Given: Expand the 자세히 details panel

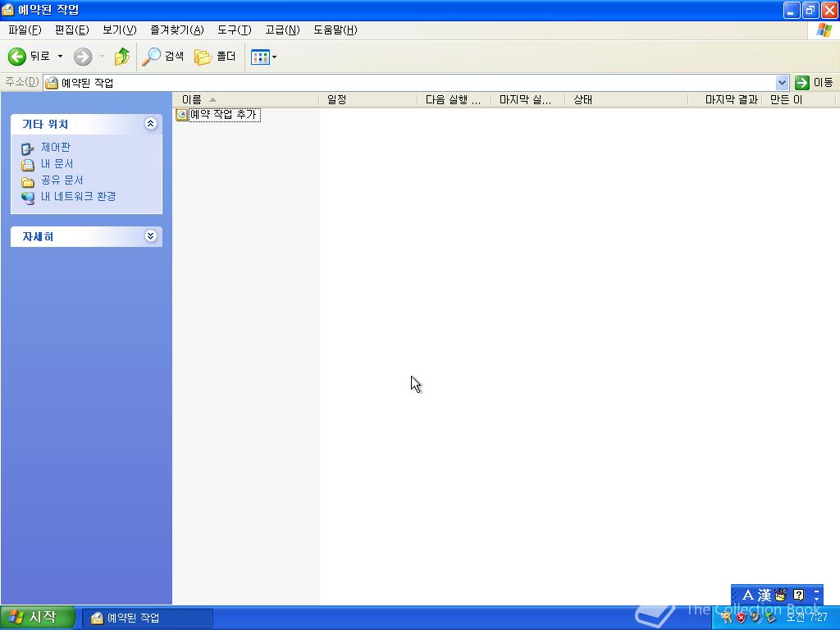Looking at the screenshot, I should (151, 236).
